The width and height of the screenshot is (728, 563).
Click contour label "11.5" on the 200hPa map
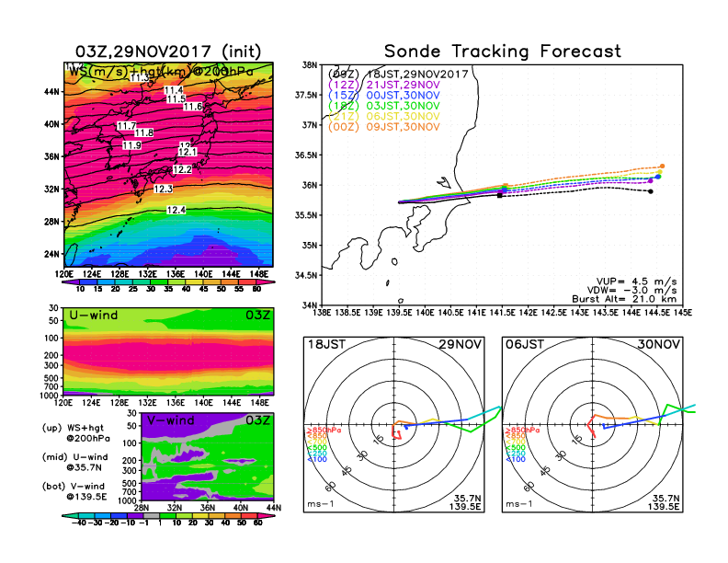[x=176, y=99]
